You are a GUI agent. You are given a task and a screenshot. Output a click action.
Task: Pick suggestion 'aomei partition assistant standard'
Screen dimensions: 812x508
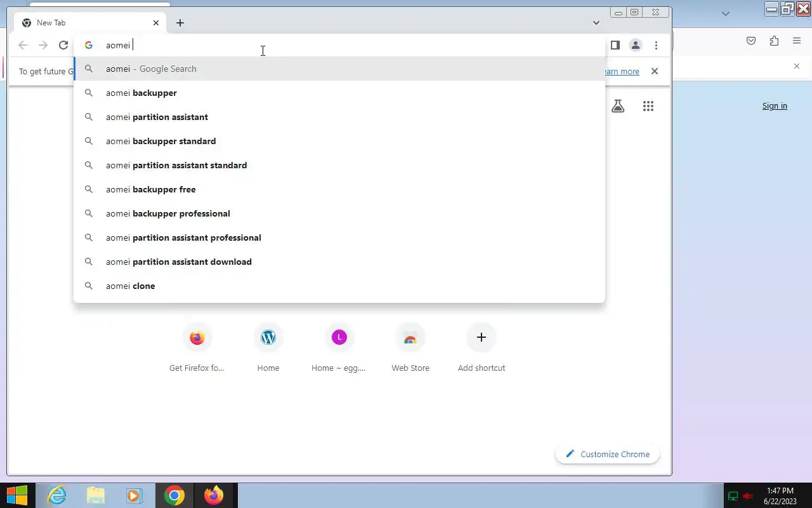(x=339, y=165)
